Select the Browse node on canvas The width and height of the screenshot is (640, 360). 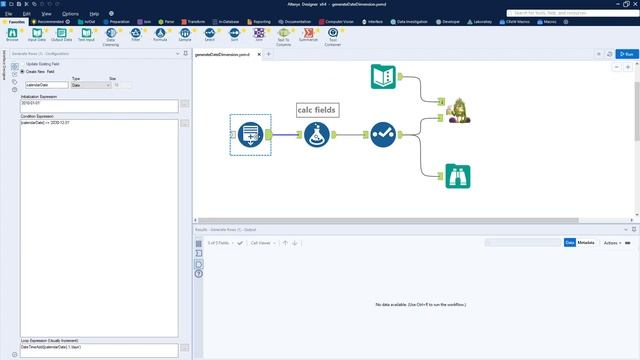coord(458,176)
